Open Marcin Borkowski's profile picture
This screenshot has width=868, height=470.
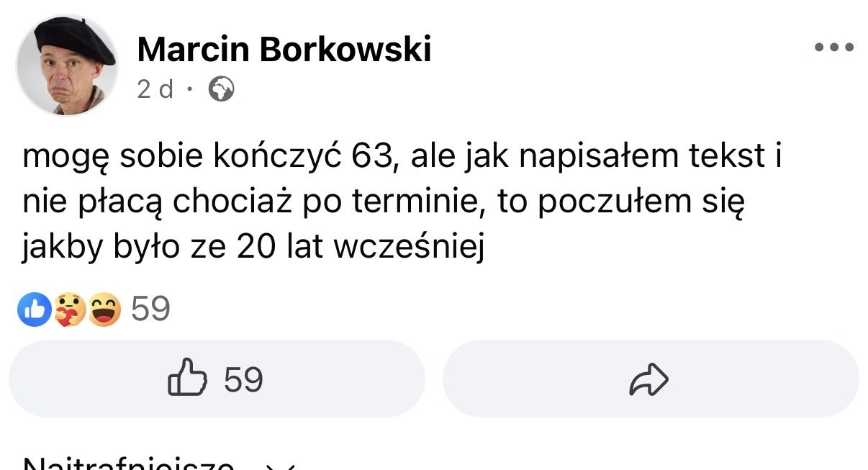tap(67, 65)
